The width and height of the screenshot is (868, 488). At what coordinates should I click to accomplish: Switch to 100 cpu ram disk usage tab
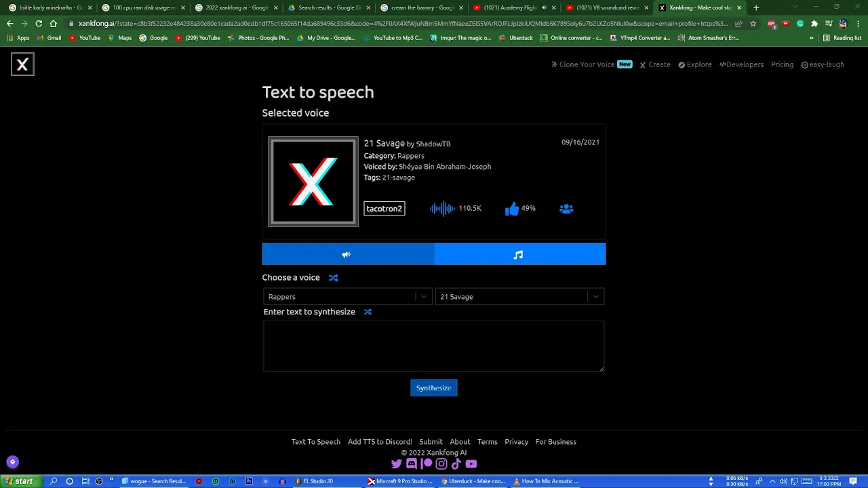click(142, 7)
